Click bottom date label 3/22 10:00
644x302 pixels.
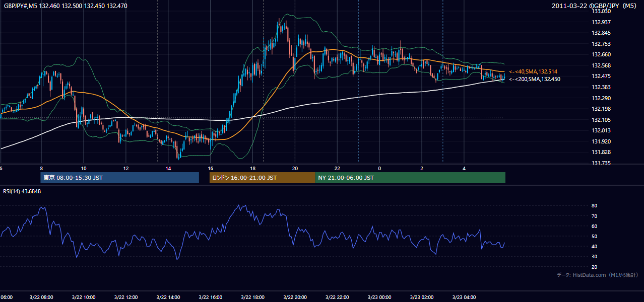coord(84,297)
